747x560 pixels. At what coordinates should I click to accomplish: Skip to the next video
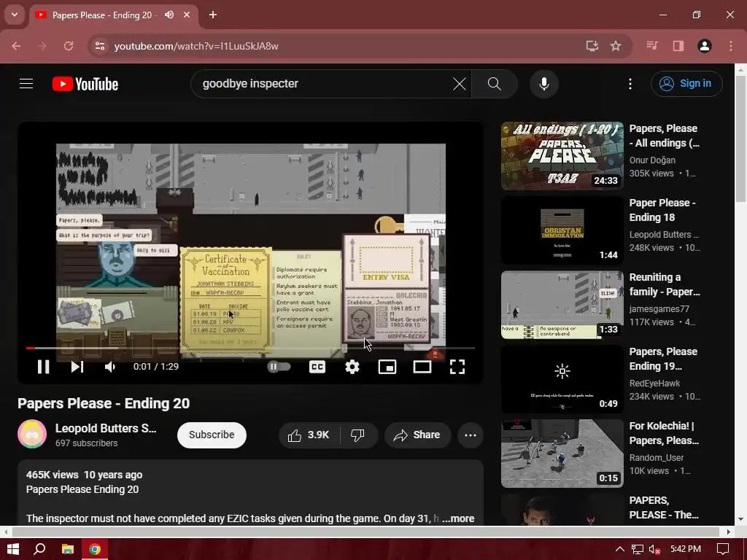pos(77,367)
